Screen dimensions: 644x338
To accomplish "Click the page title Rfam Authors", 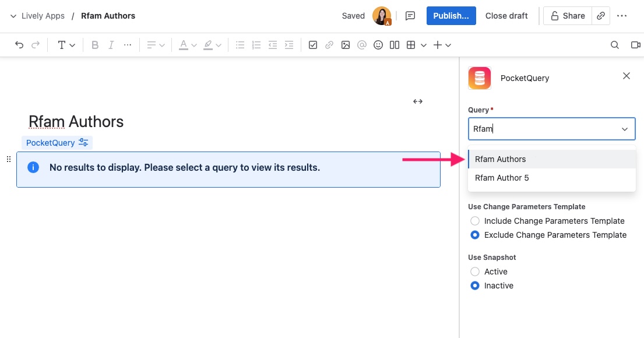I will (76, 122).
